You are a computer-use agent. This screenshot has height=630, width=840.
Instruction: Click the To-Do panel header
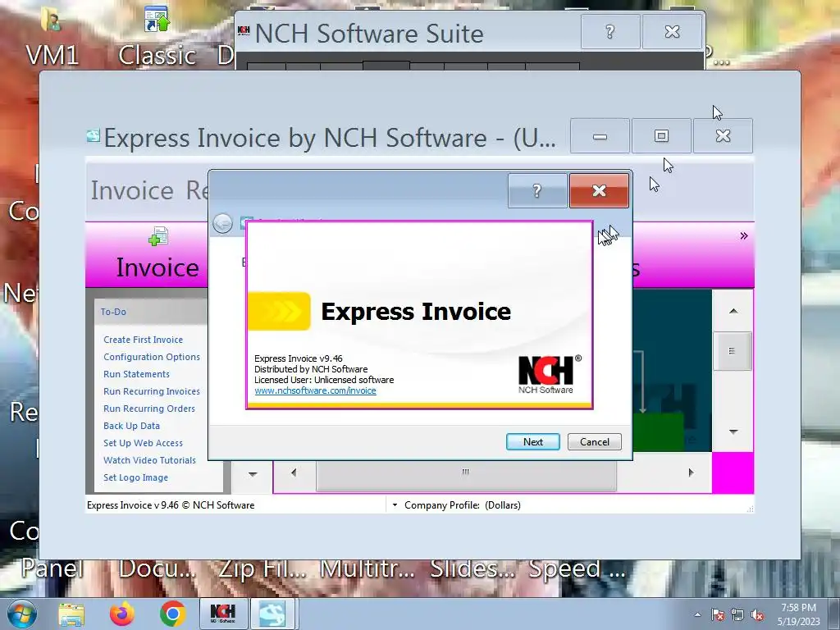(x=151, y=312)
